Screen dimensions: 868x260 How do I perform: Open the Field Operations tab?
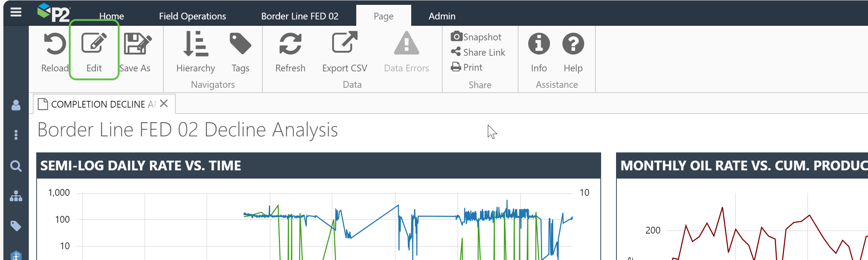[x=192, y=16]
